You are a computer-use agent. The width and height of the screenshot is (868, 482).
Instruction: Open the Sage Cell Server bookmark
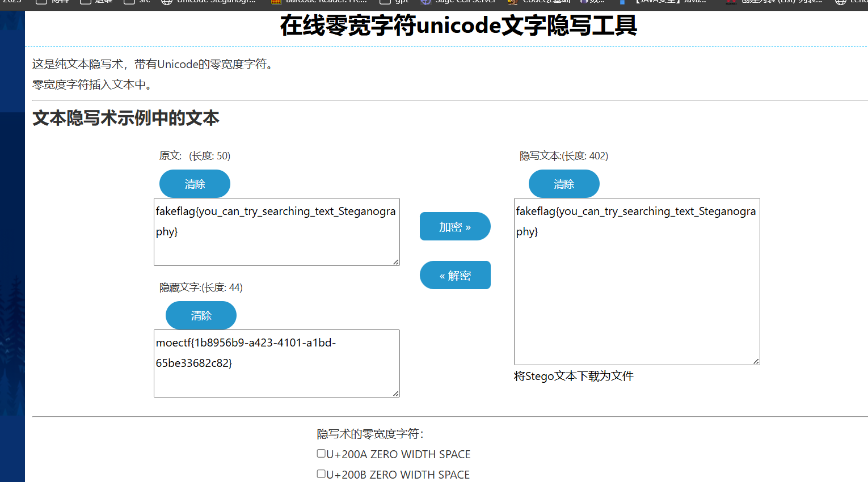458,2
